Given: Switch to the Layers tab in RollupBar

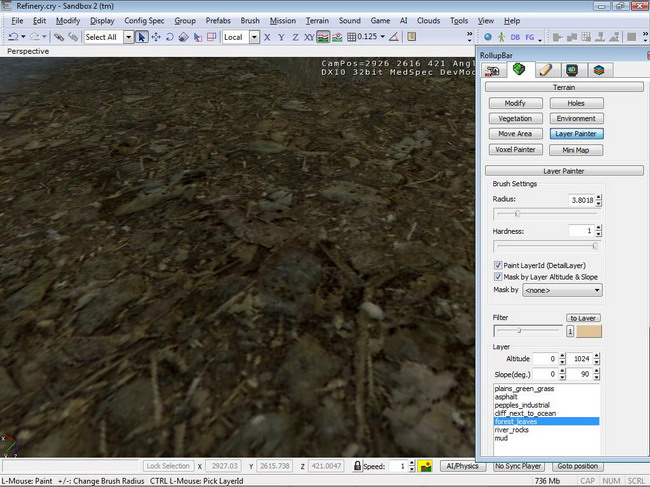Looking at the screenshot, I should 599,70.
